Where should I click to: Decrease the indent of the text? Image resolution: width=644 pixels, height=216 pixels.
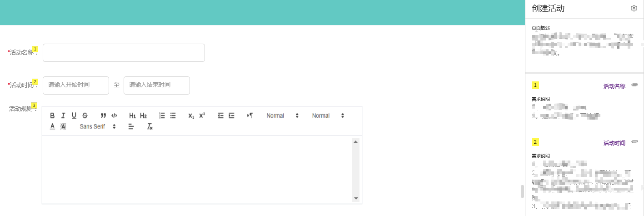pyautogui.click(x=221, y=116)
